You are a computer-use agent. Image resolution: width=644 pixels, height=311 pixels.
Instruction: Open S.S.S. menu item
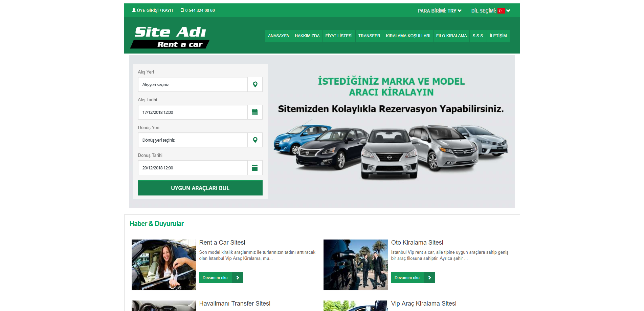[478, 36]
